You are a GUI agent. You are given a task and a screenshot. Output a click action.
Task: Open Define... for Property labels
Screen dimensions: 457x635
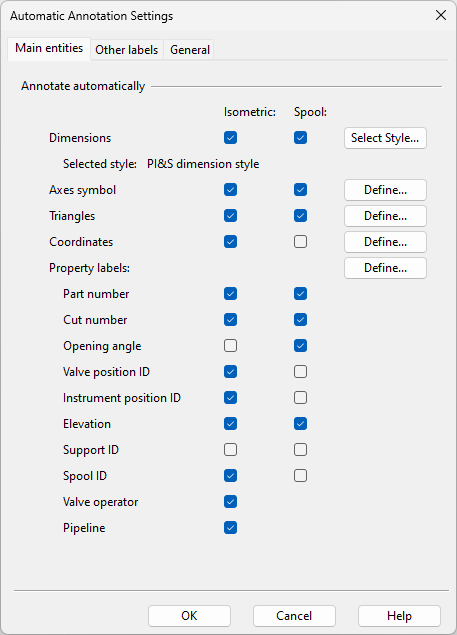pyautogui.click(x=385, y=268)
